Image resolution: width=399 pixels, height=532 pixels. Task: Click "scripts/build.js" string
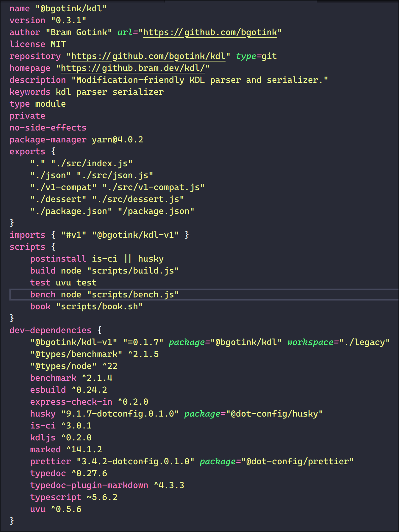coord(133,271)
